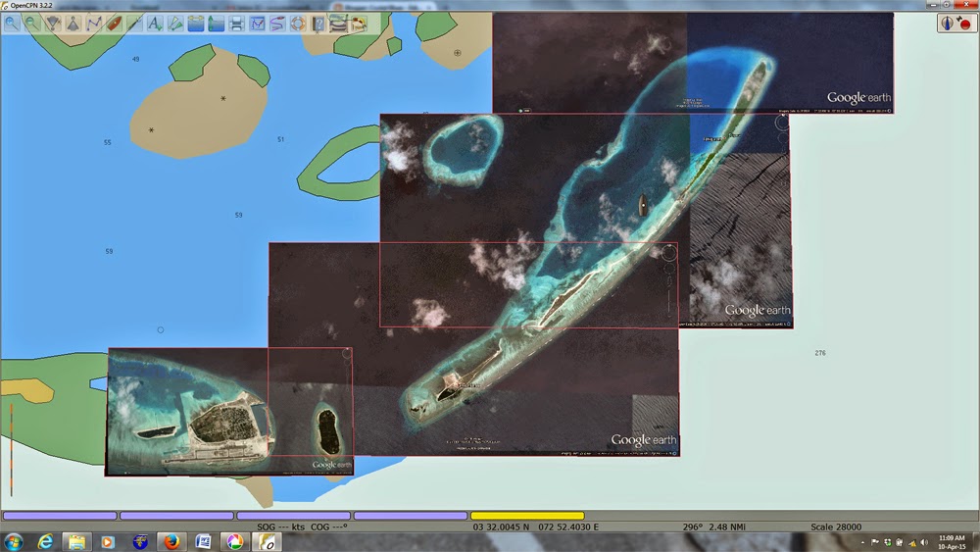The width and height of the screenshot is (980, 552).
Task: Select the Create Route tool
Action: (x=94, y=24)
